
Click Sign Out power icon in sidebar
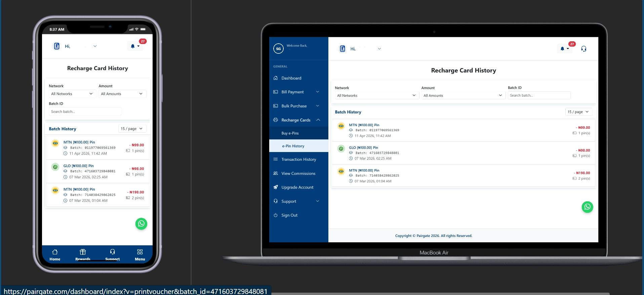(x=276, y=215)
